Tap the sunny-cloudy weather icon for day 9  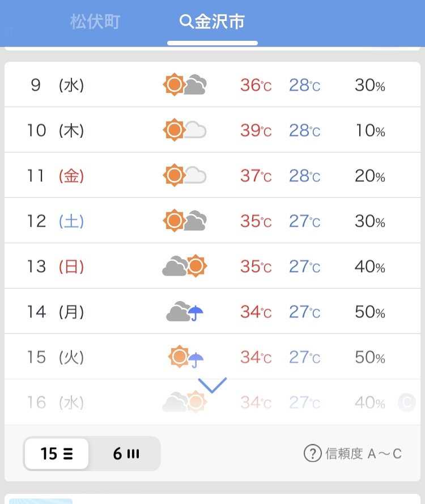tap(185, 85)
